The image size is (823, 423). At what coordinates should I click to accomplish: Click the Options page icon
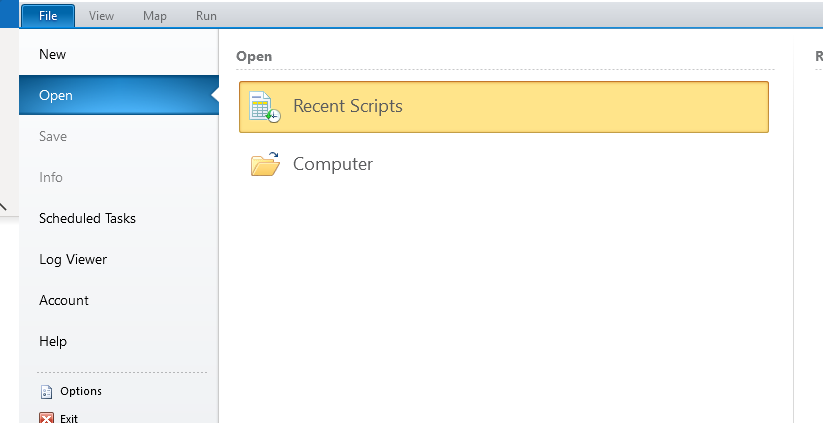click(45, 392)
